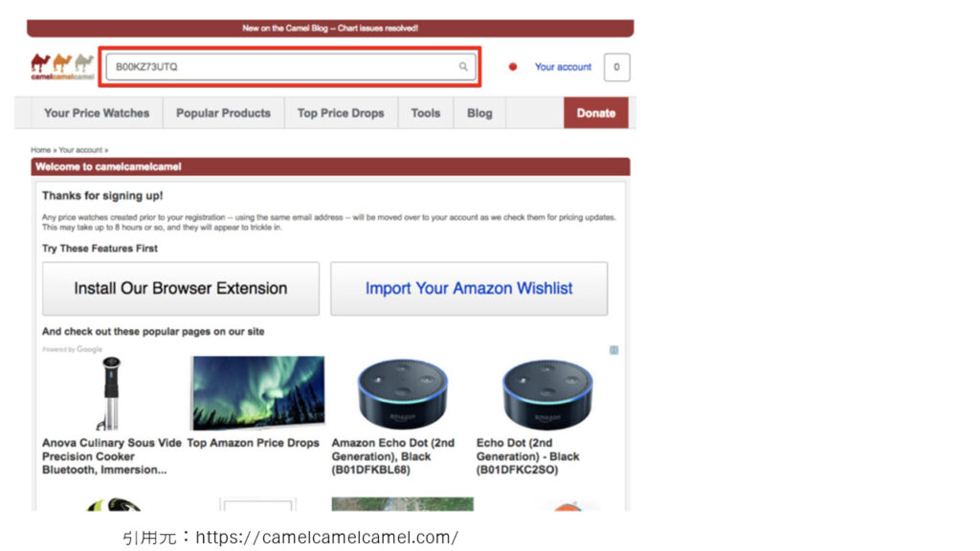Click the Thanks for signing up! heading
The width and height of the screenshot is (980, 551).
(x=102, y=195)
